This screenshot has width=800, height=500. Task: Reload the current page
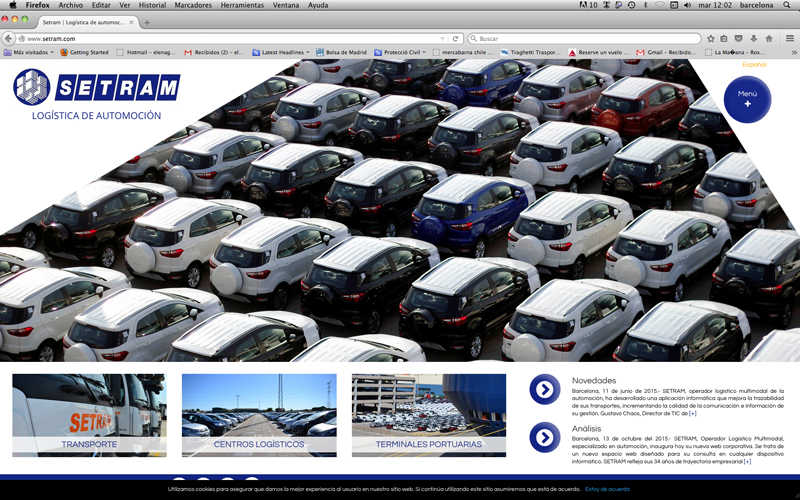[456, 39]
